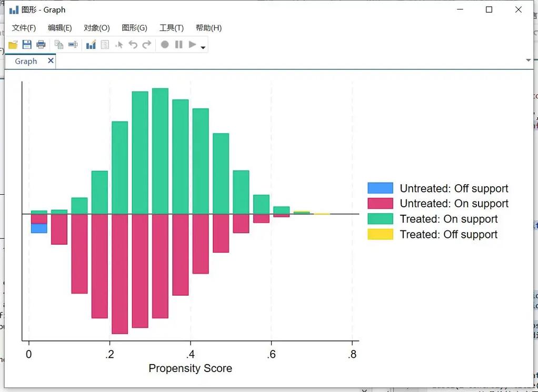The width and height of the screenshot is (538, 392).
Task: Click the tallest green treated bar
Action: 160,151
